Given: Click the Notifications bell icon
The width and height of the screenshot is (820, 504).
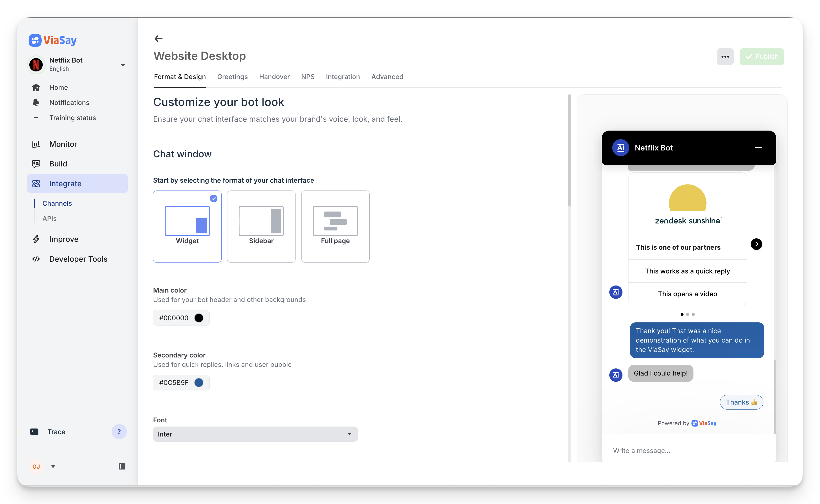Looking at the screenshot, I should click(36, 103).
